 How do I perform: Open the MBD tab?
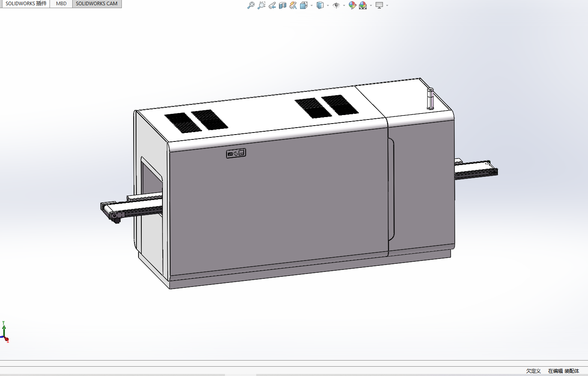(61, 4)
